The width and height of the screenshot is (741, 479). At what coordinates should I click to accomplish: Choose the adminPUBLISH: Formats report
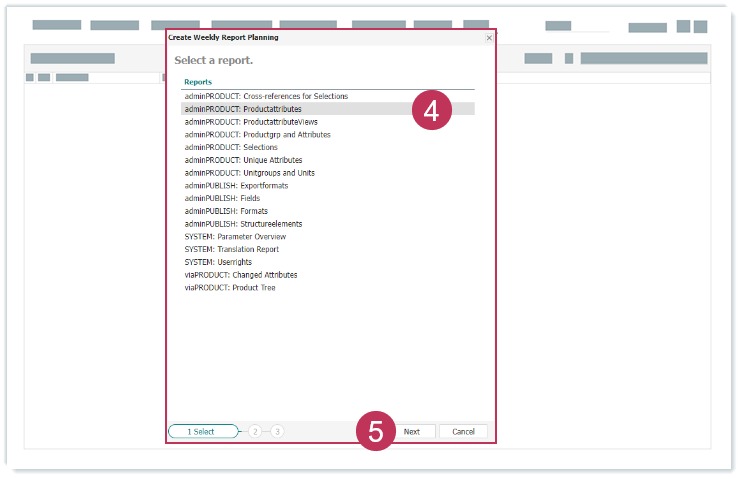pos(225,211)
